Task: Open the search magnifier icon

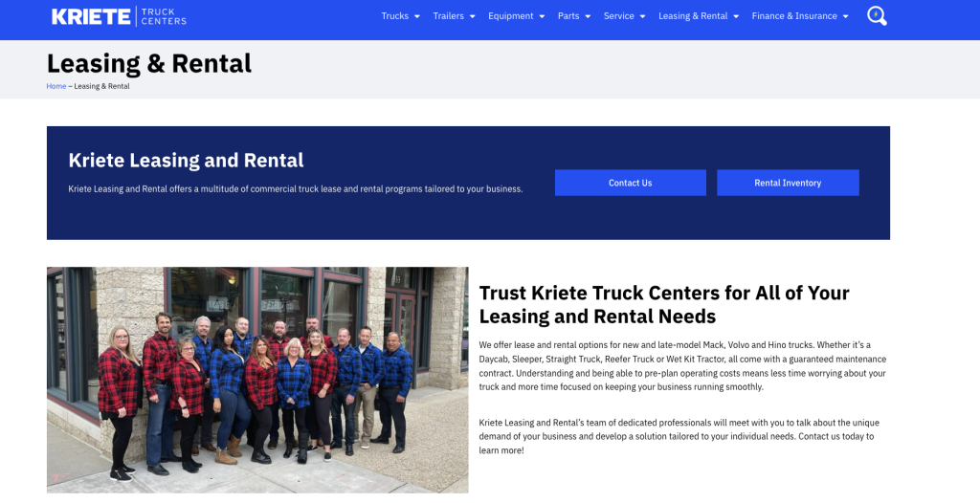Action: pos(876,15)
